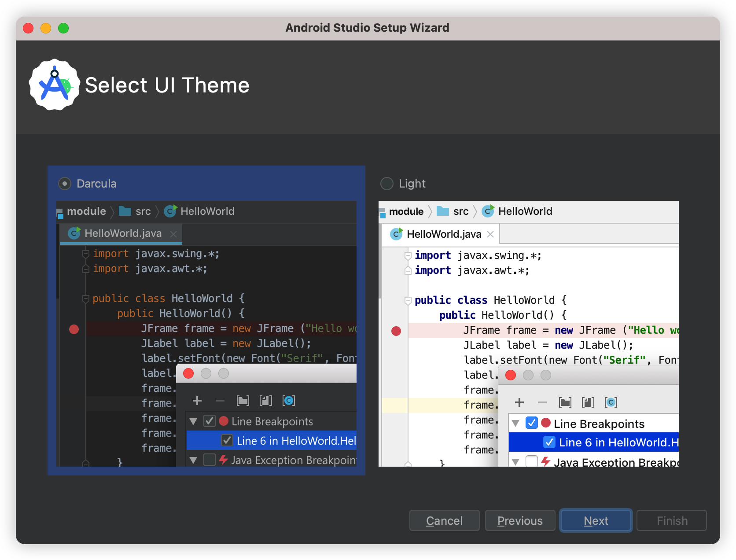Click the Darcula preview HelloWorld.java tab
The height and width of the screenshot is (560, 736).
[x=121, y=234]
